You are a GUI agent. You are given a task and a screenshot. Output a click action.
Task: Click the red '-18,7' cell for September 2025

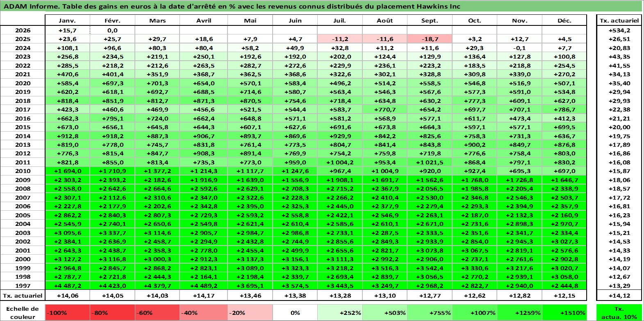(x=430, y=39)
